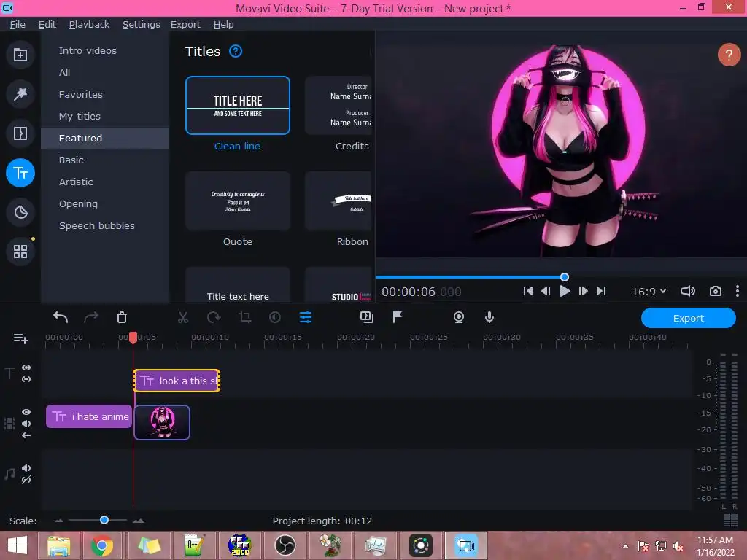Image resolution: width=747 pixels, height=560 pixels.
Task: Delete the selected clip with trash icon
Action: tap(122, 317)
